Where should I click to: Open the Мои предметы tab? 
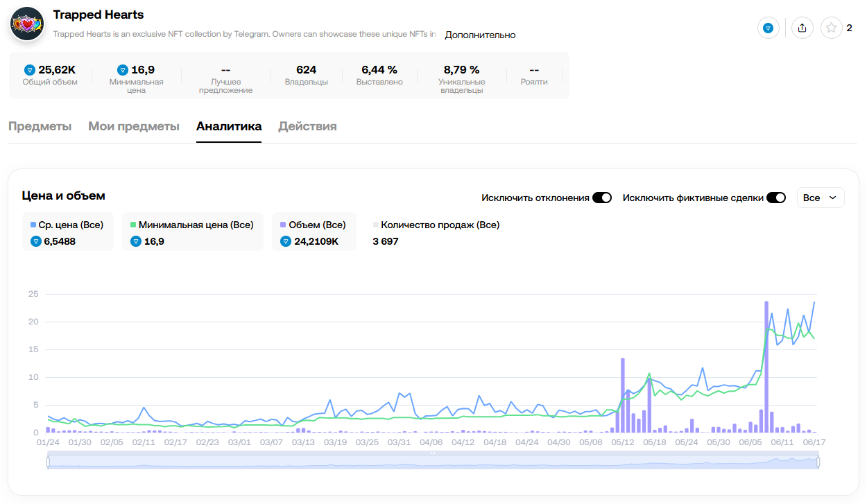coord(134,126)
